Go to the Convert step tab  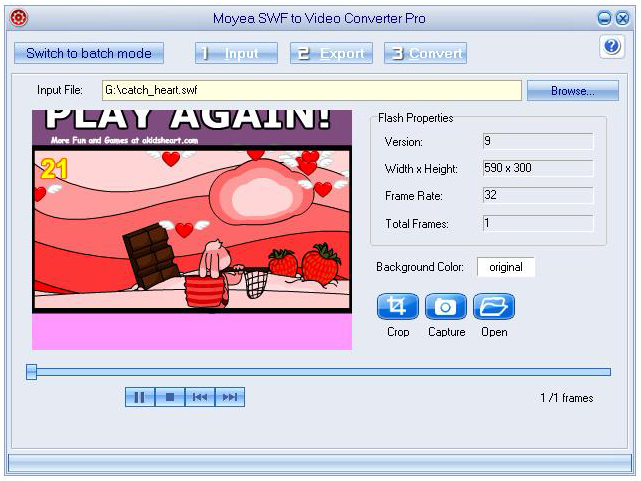[x=425, y=53]
